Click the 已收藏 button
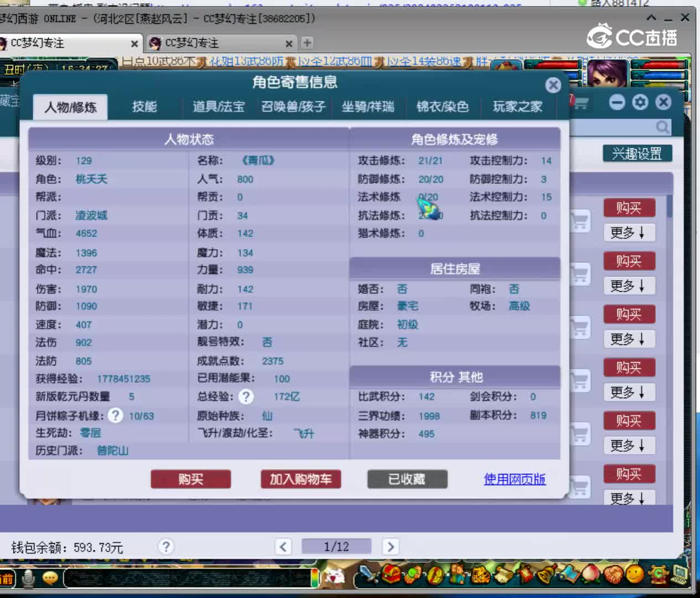 407,479
